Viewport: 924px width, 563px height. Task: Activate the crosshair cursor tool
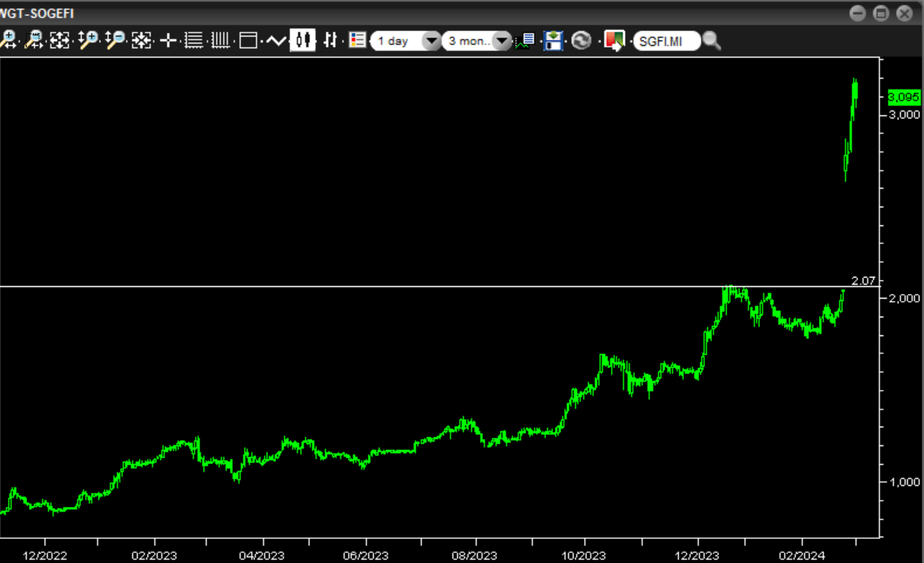coord(168,40)
